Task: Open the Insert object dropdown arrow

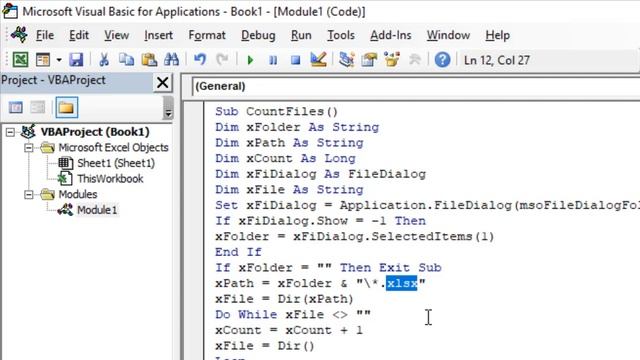Action: 59,60
